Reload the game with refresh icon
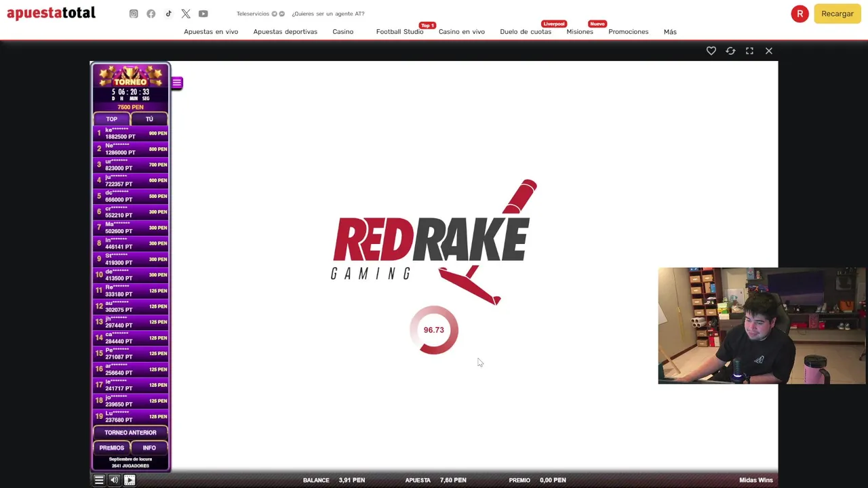The height and width of the screenshot is (488, 868). [x=730, y=51]
